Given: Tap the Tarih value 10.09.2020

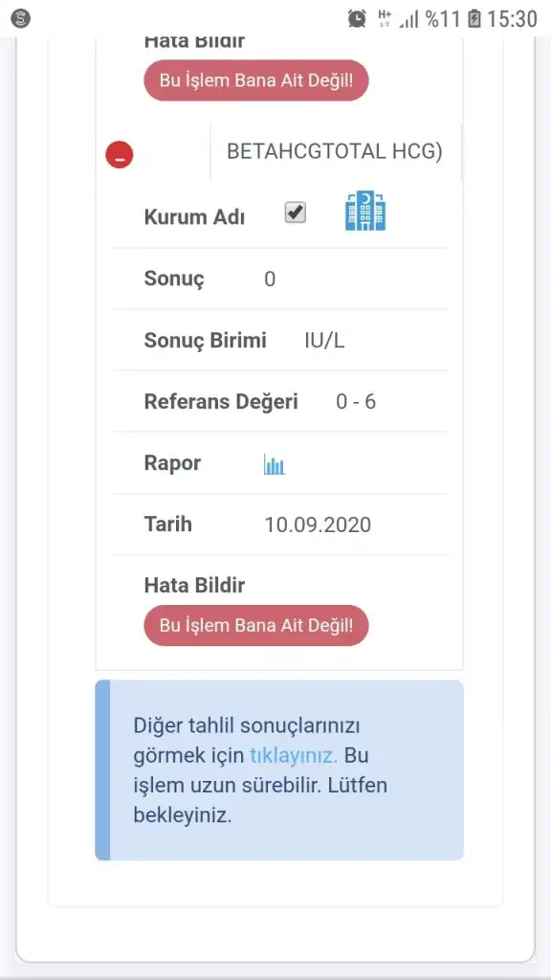Looking at the screenshot, I should pos(318,524).
